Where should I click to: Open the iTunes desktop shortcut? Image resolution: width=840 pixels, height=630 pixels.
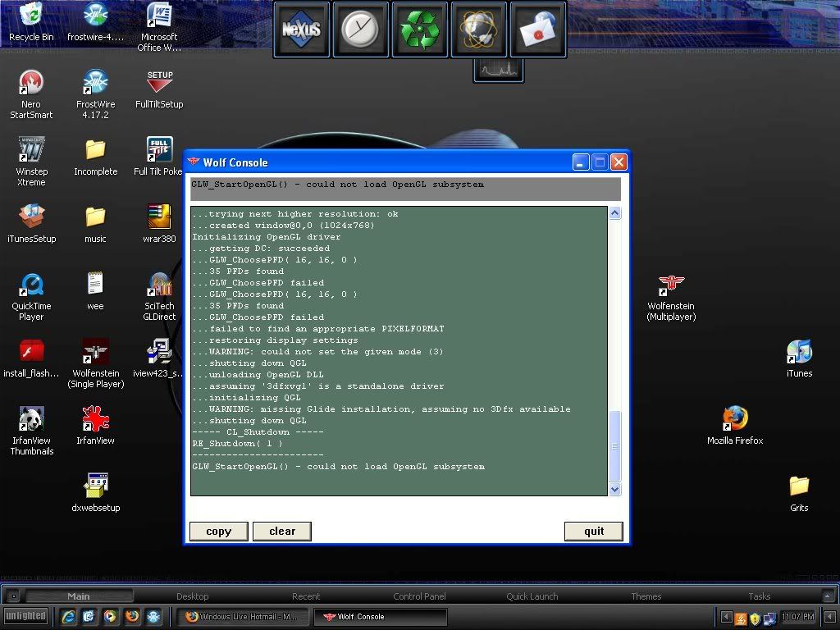point(799,359)
